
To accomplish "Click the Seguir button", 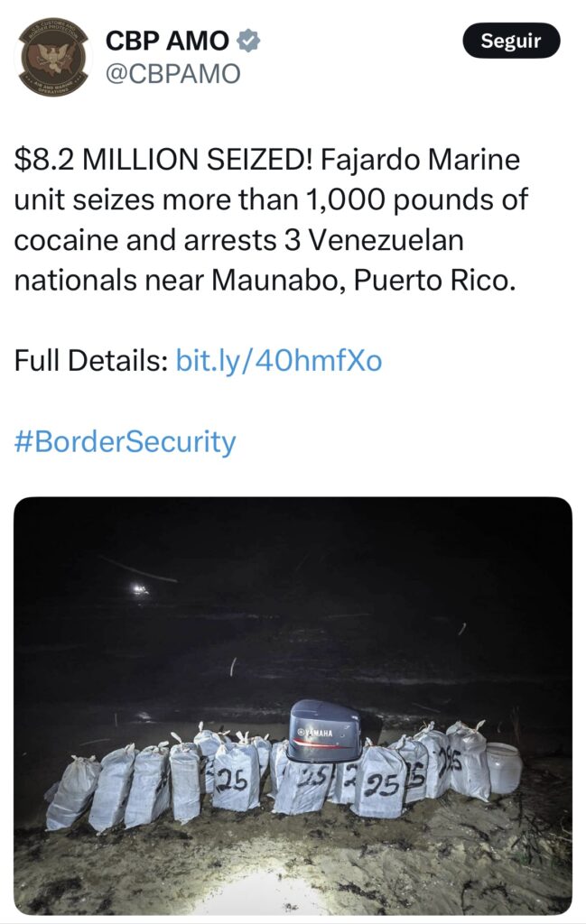I will click(511, 41).
